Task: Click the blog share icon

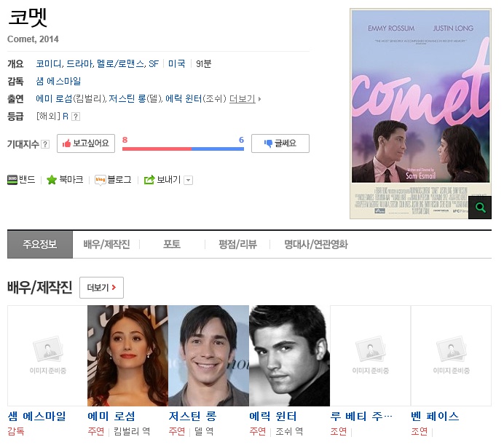Action: [x=101, y=180]
